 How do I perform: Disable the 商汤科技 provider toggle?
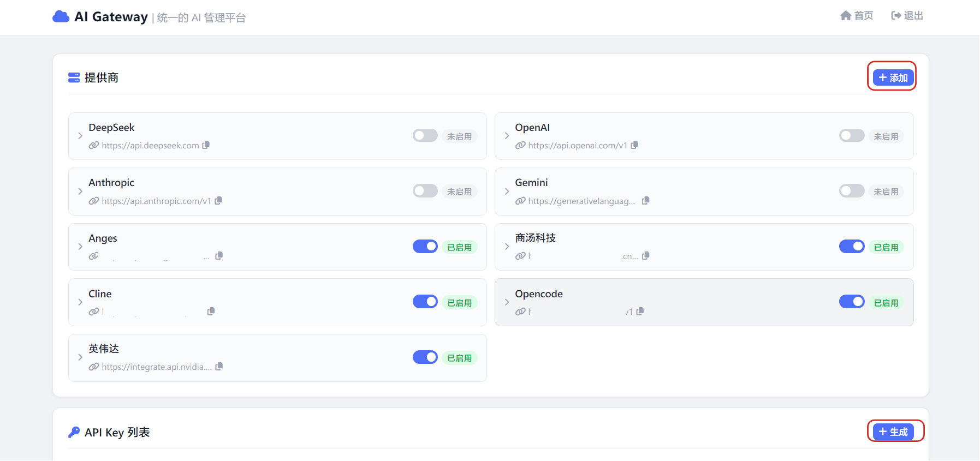click(852, 247)
